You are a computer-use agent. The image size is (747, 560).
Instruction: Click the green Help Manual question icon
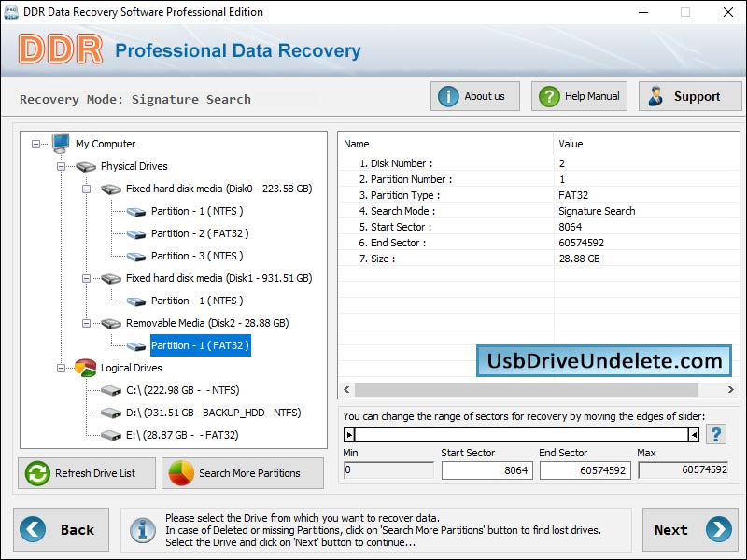549,96
